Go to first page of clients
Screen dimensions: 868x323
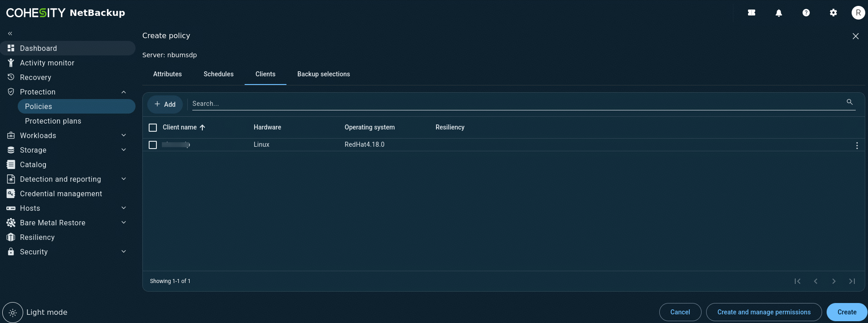pos(798,281)
